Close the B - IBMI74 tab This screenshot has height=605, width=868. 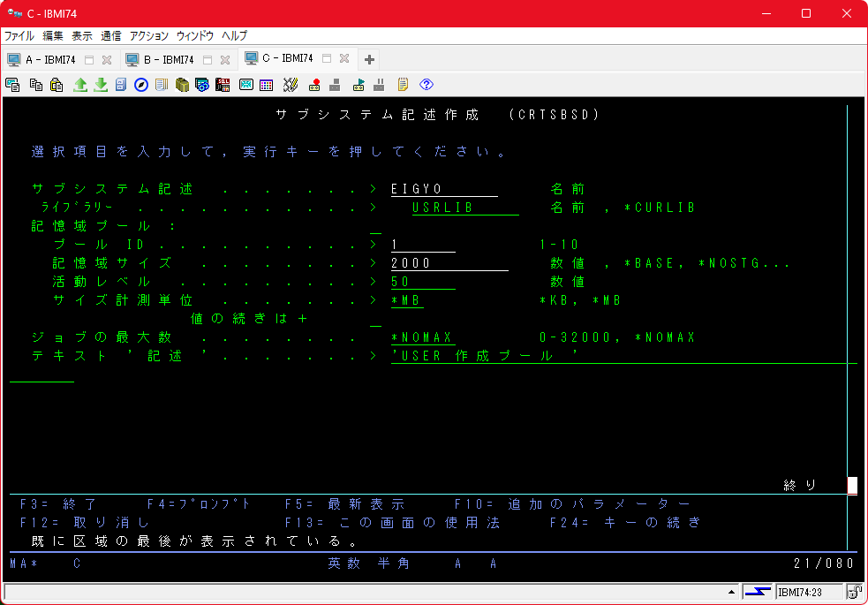click(225, 60)
